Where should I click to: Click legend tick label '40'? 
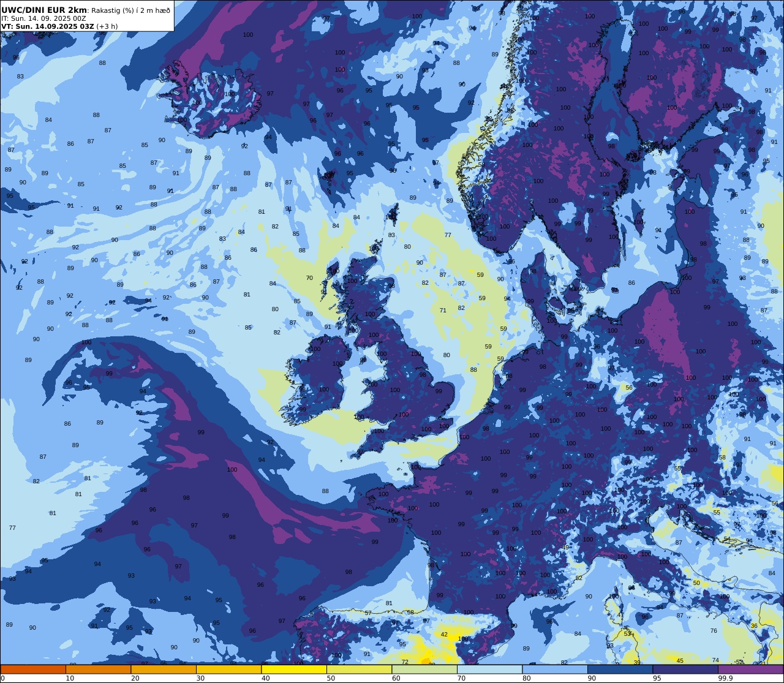tap(265, 678)
